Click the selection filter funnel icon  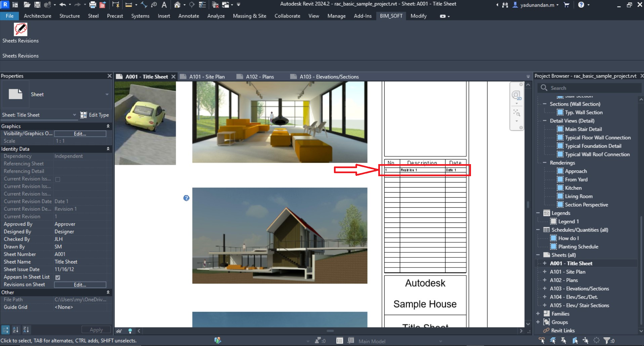click(606, 341)
